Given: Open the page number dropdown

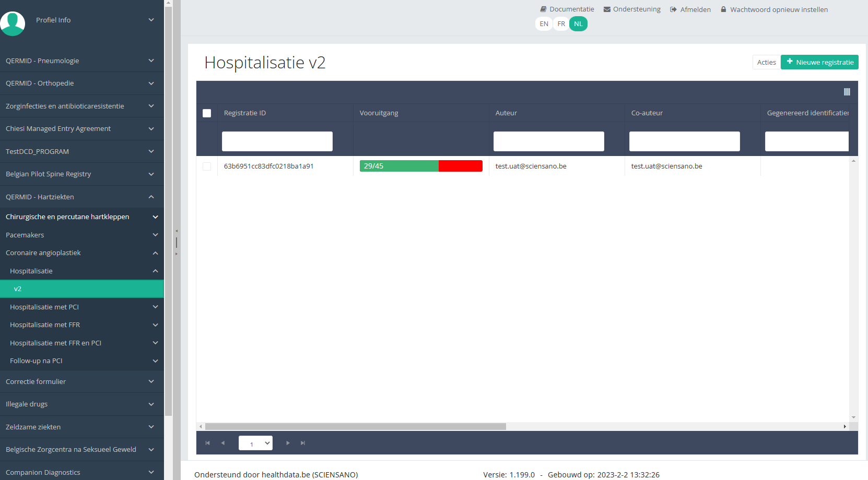Looking at the screenshot, I should (x=255, y=443).
